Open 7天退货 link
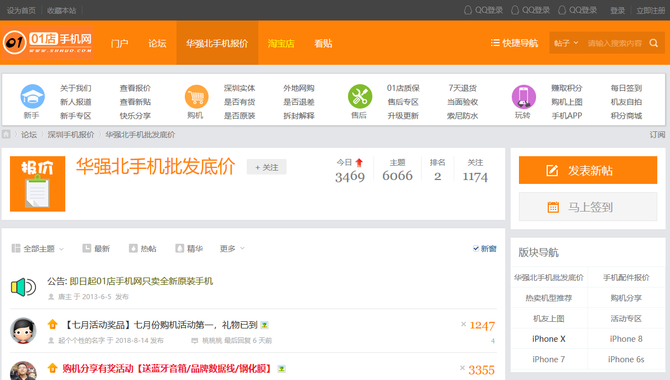 coord(462,88)
